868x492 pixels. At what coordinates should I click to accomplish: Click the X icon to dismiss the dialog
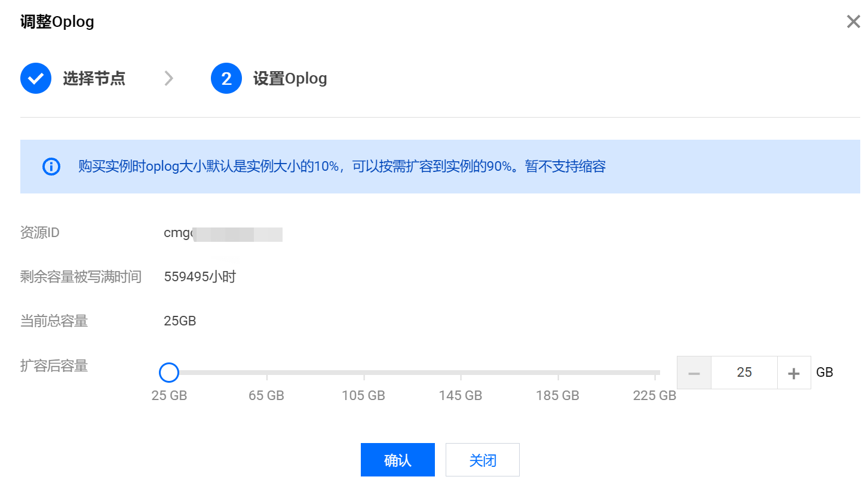[x=853, y=21]
